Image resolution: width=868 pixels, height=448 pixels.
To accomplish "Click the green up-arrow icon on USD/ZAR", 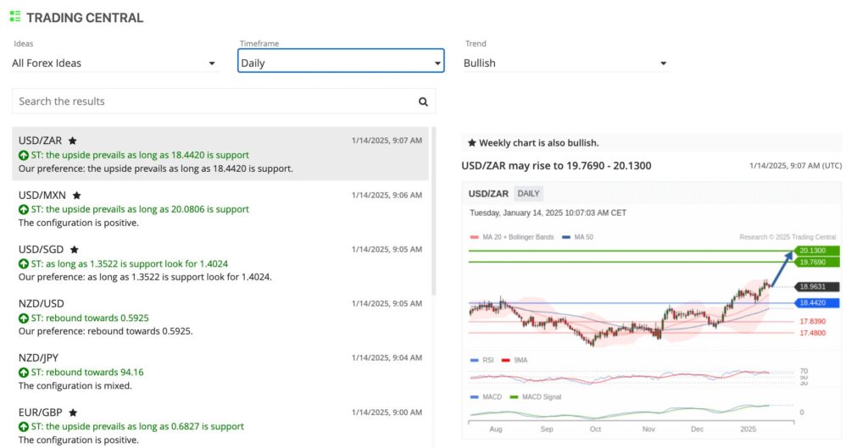I will 23,156.
